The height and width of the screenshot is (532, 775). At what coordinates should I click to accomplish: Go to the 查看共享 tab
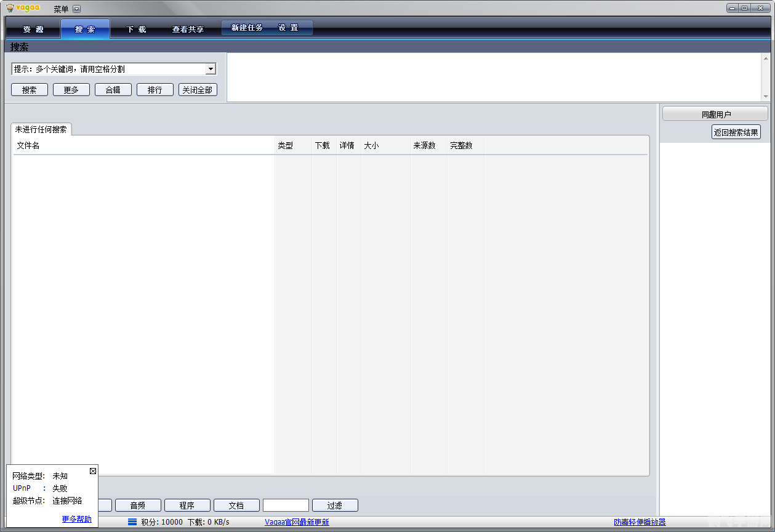(188, 29)
